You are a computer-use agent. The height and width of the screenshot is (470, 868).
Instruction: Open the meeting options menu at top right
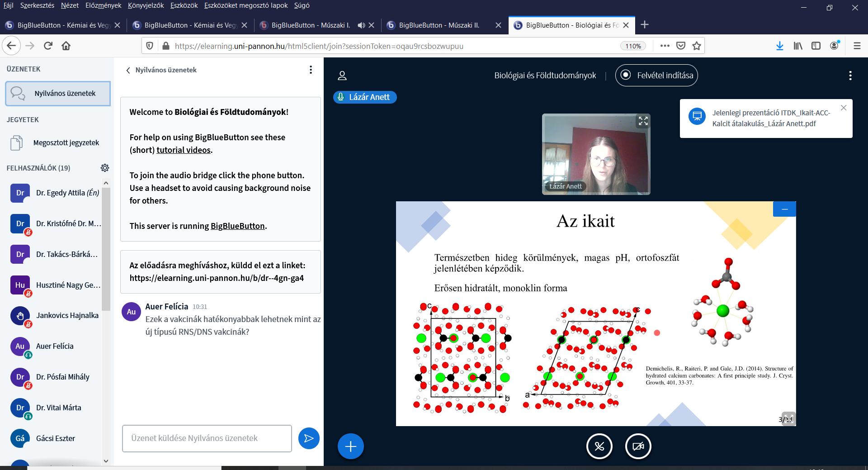click(850, 76)
